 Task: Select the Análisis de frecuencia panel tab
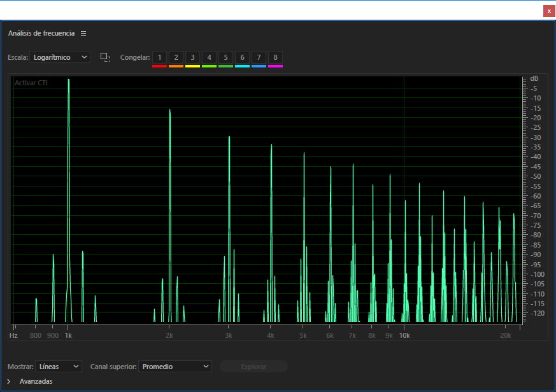pyautogui.click(x=41, y=33)
